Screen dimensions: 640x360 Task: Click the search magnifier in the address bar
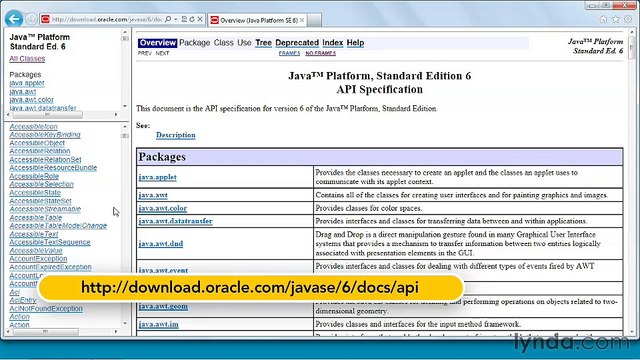point(168,19)
